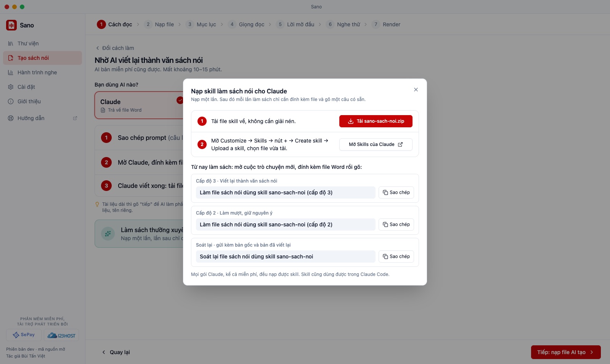This screenshot has width=610, height=364.
Task: Open 123HOST sponsor logo
Action: 61,335
